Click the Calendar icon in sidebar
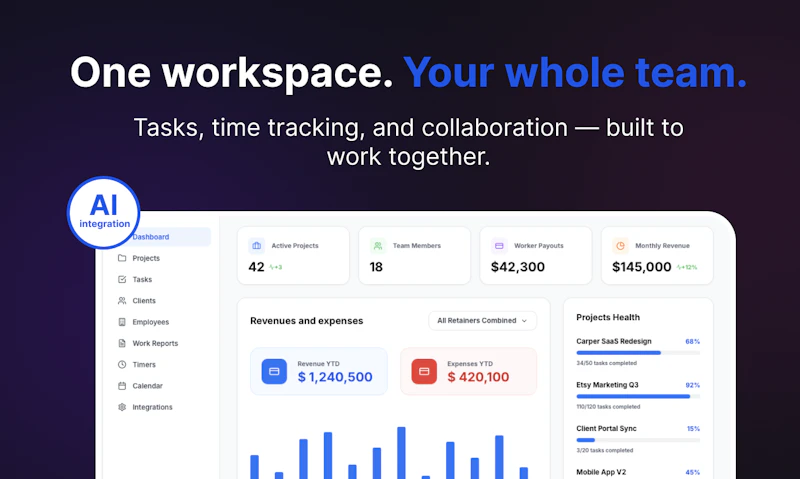This screenshot has width=800, height=479. click(x=122, y=386)
